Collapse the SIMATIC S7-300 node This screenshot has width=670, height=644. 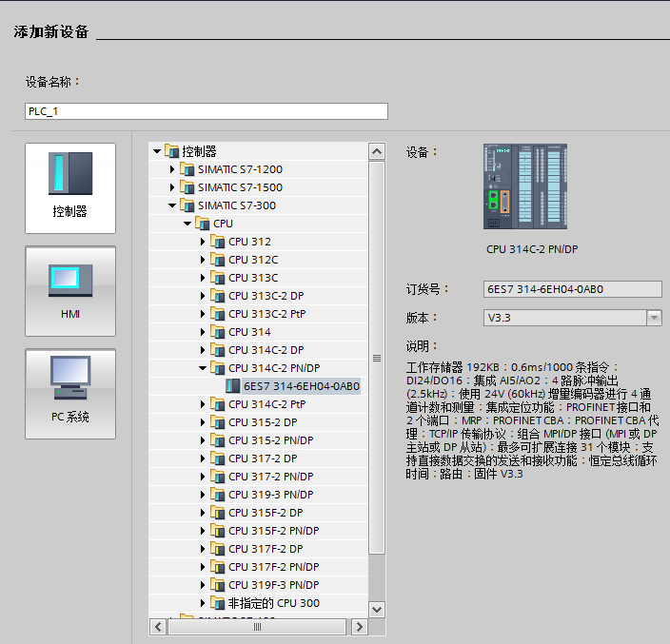click(172, 205)
